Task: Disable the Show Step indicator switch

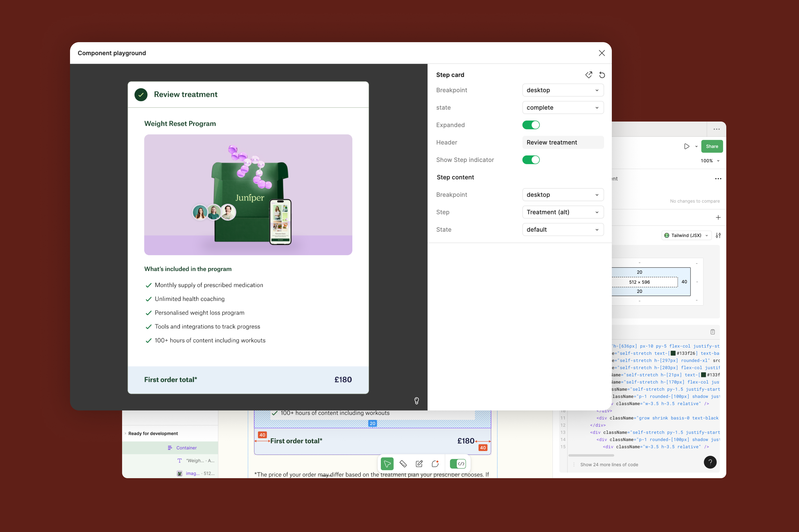Action: point(531,160)
